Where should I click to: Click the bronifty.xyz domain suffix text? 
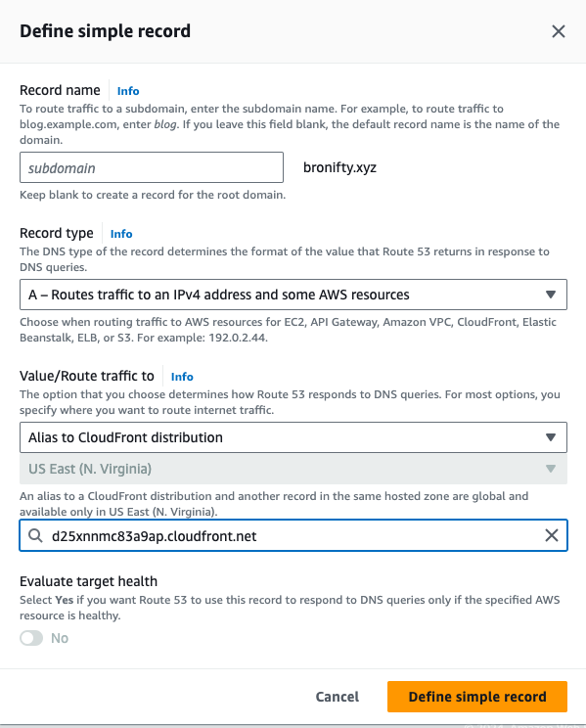point(339,167)
